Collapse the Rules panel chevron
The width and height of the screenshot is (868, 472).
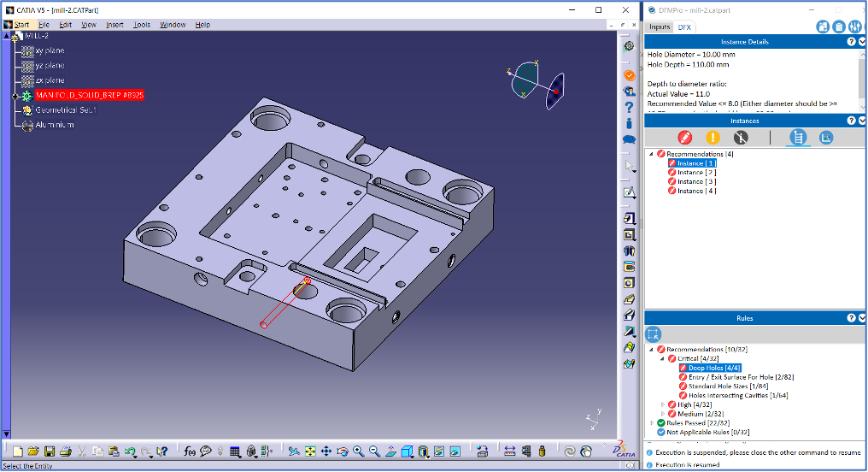tap(862, 318)
